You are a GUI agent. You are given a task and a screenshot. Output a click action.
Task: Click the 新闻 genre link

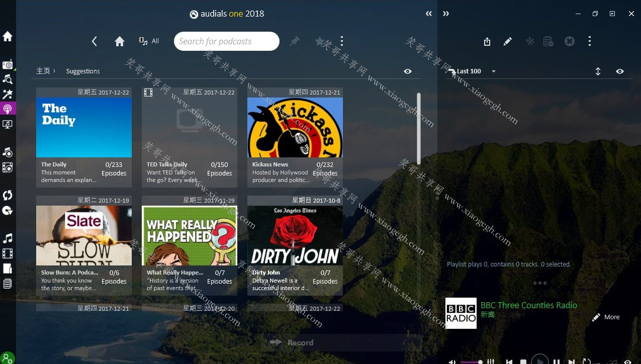pyautogui.click(x=488, y=315)
